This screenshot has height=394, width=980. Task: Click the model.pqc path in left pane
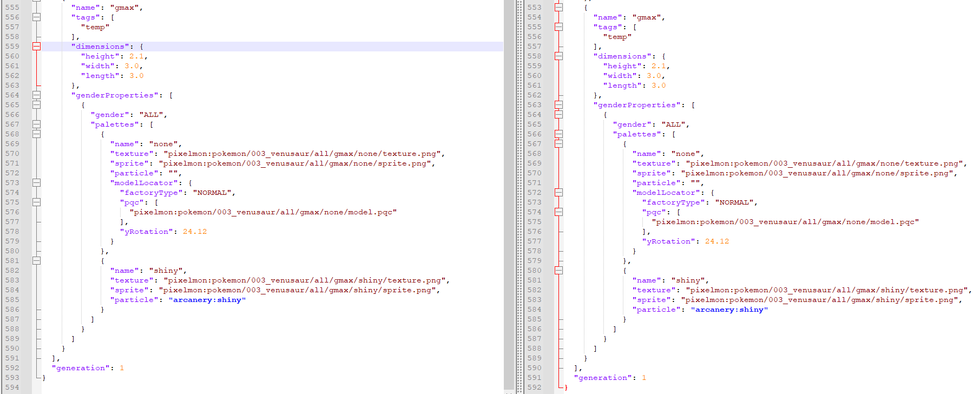pos(263,212)
